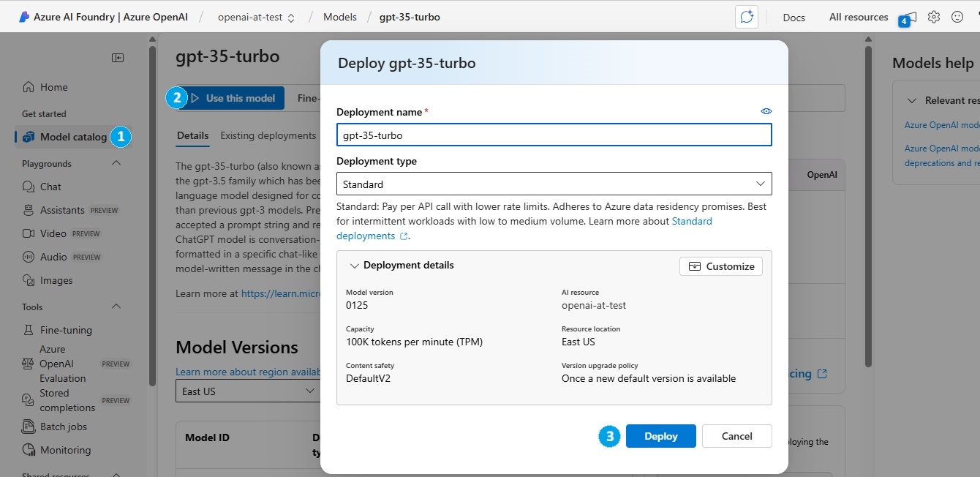980x477 pixels.
Task: Open the Deployment type dropdown
Action: [554, 184]
